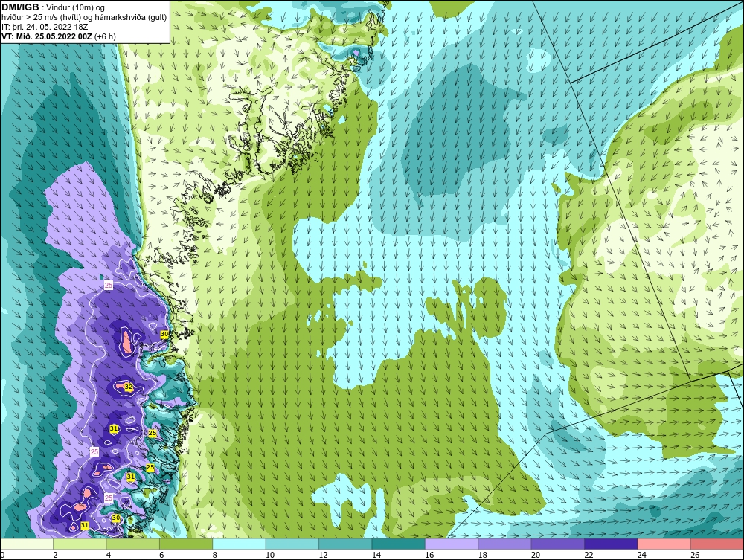This screenshot has width=744, height=560.
Task: Click the northernmost white "25" gust contour label
Action: [x=109, y=285]
